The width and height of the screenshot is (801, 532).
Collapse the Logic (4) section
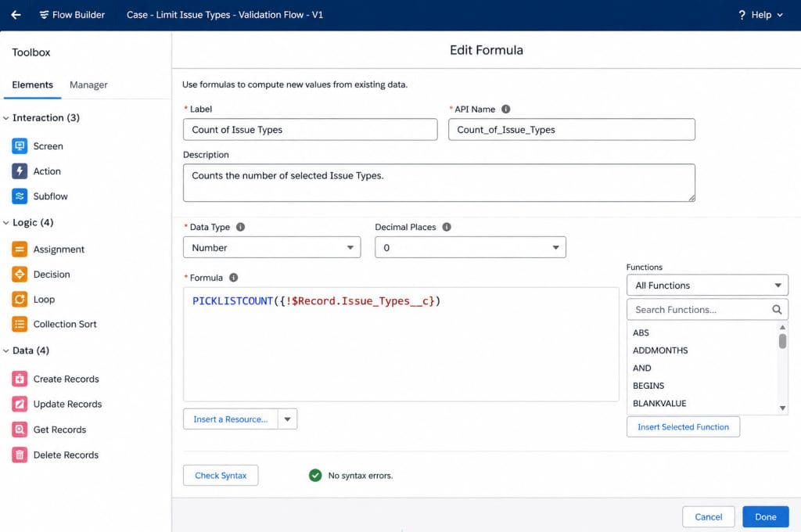6,223
